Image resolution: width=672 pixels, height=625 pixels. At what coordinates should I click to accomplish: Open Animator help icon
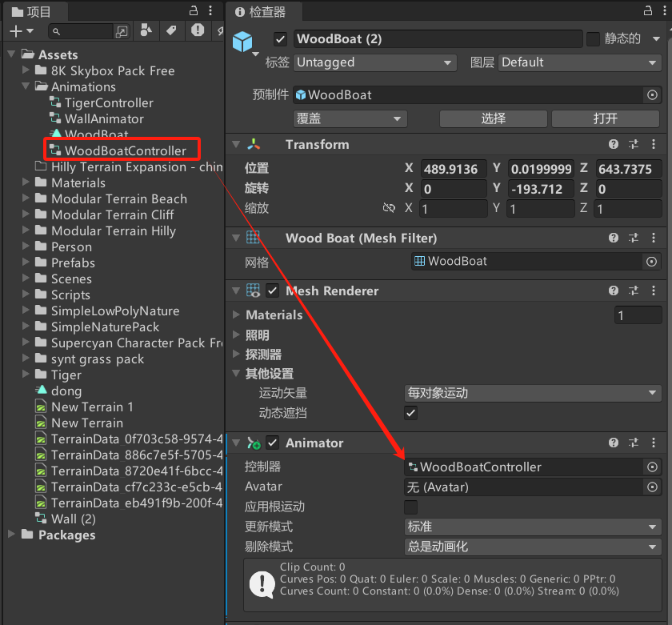[x=614, y=443]
